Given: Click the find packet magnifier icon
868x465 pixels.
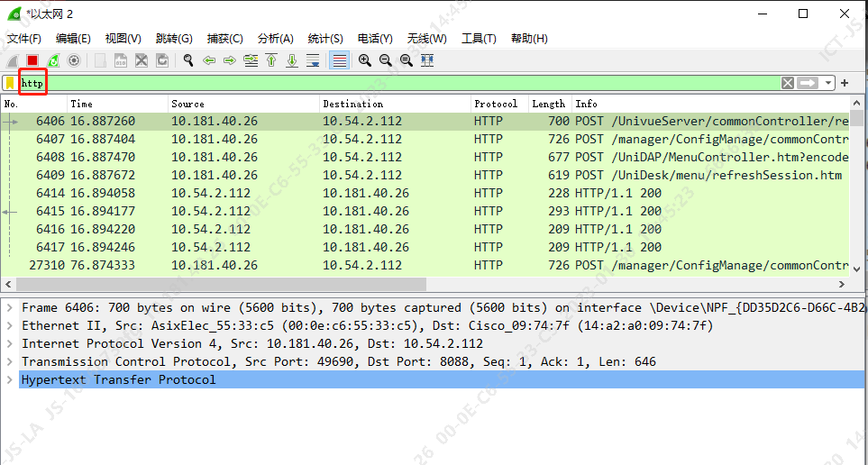Looking at the screenshot, I should [x=188, y=60].
